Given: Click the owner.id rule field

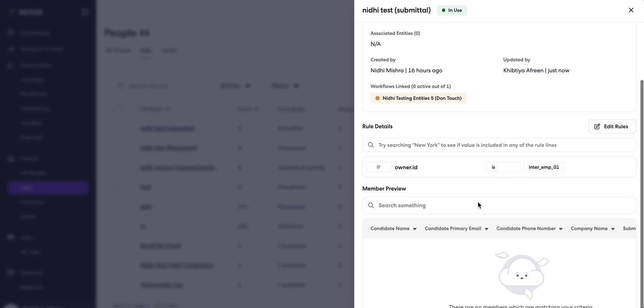Looking at the screenshot, I should (406, 167).
